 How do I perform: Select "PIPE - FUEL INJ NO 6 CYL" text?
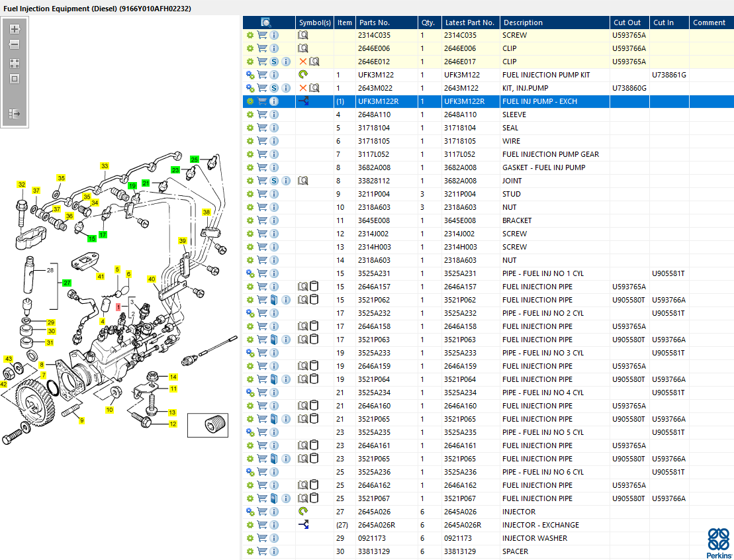click(x=543, y=472)
